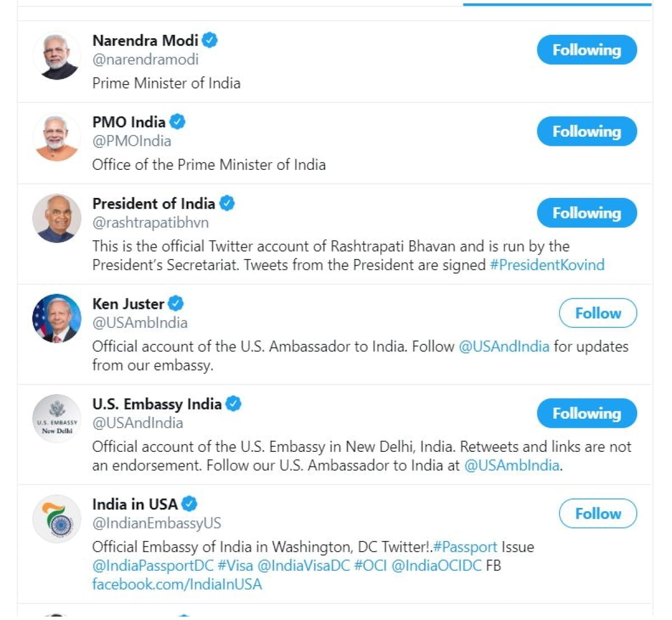Click verified badge next to Narendra Modi

pyautogui.click(x=210, y=40)
